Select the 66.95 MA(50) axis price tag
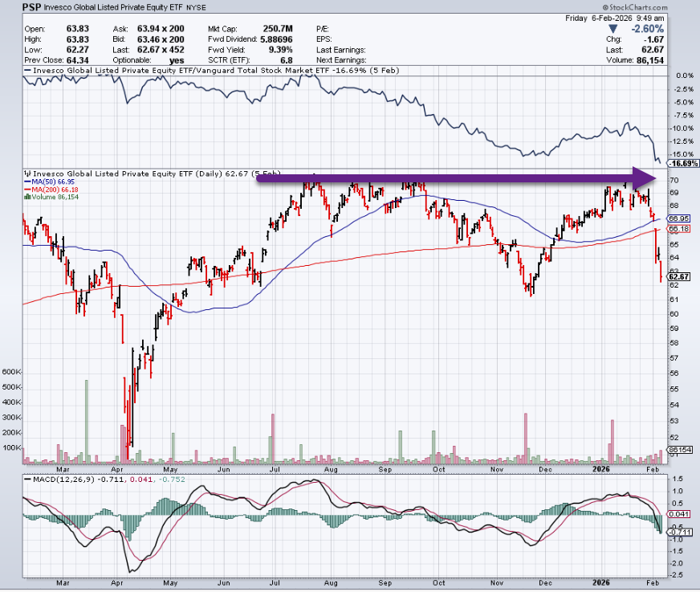Viewport: 700px width, 592px height. (x=679, y=218)
